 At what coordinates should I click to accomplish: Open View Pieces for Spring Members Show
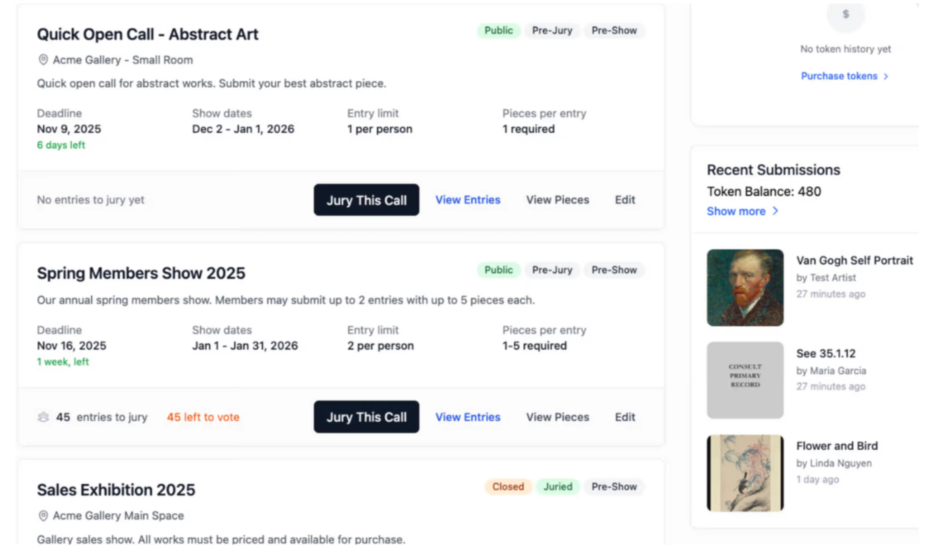[x=557, y=417]
